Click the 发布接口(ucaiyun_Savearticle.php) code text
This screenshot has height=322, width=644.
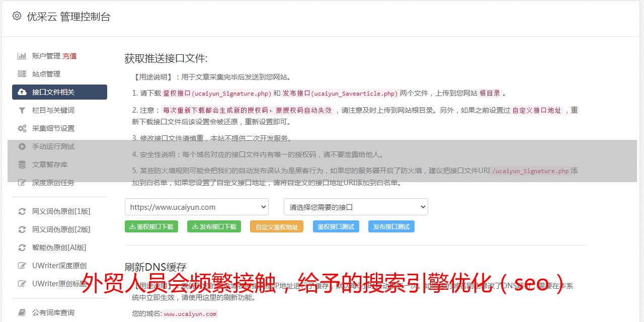click(340, 93)
